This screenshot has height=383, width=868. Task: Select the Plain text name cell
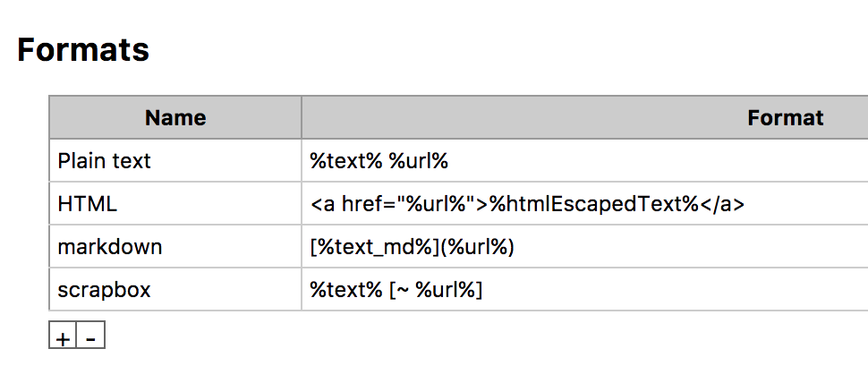point(175,160)
